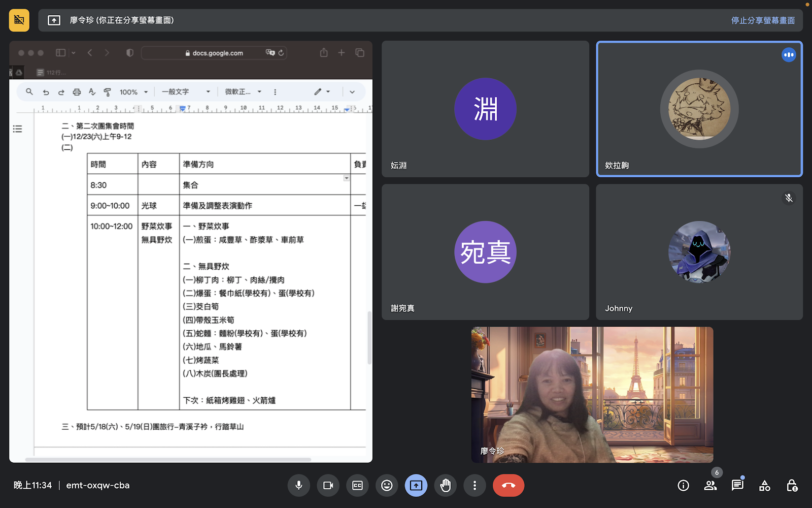Click 廖令珍 self-view video tile
The width and height of the screenshot is (812, 508).
(592, 395)
